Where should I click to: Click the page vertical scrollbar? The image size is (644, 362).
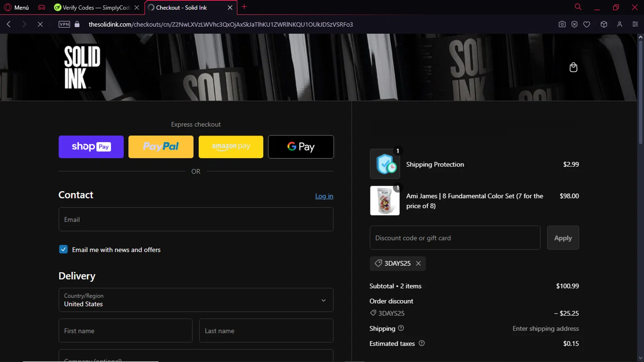(x=640, y=92)
